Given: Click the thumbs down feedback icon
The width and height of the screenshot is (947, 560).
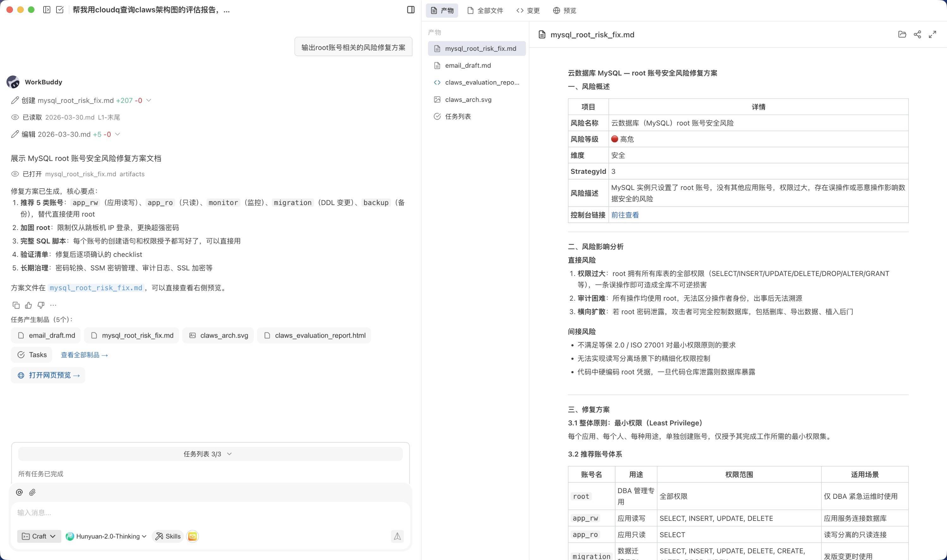Looking at the screenshot, I should click(41, 305).
